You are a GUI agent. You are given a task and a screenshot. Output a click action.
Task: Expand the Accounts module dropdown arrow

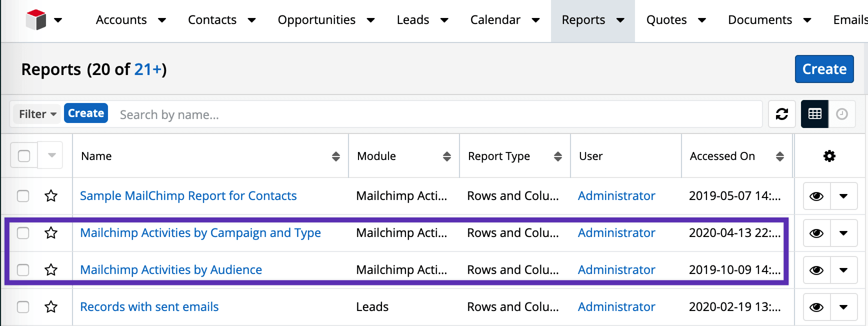click(x=162, y=20)
